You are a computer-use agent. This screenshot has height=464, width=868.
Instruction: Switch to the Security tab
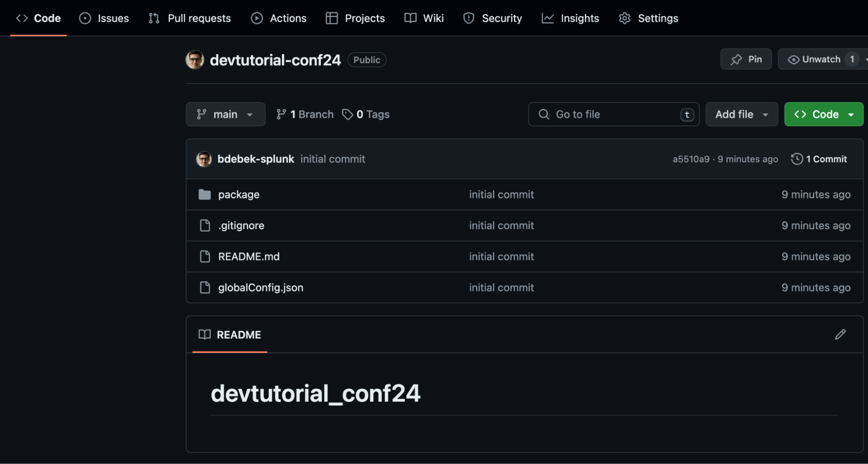point(492,18)
